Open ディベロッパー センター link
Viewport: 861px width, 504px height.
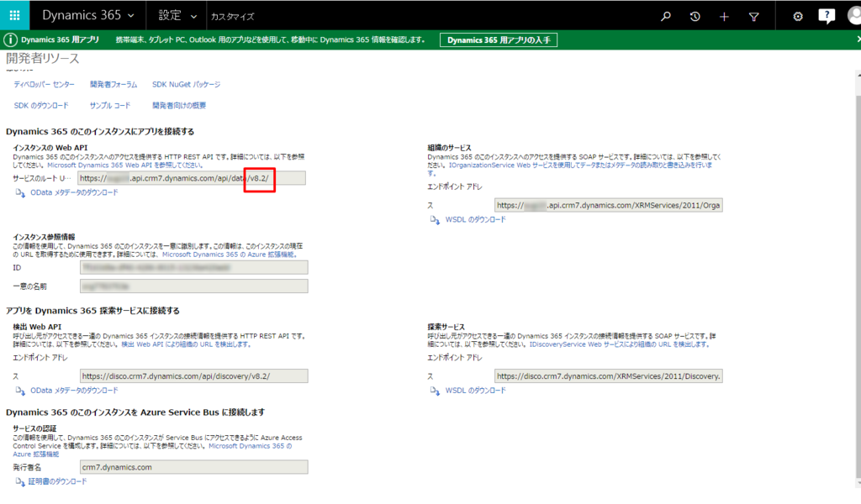point(44,85)
